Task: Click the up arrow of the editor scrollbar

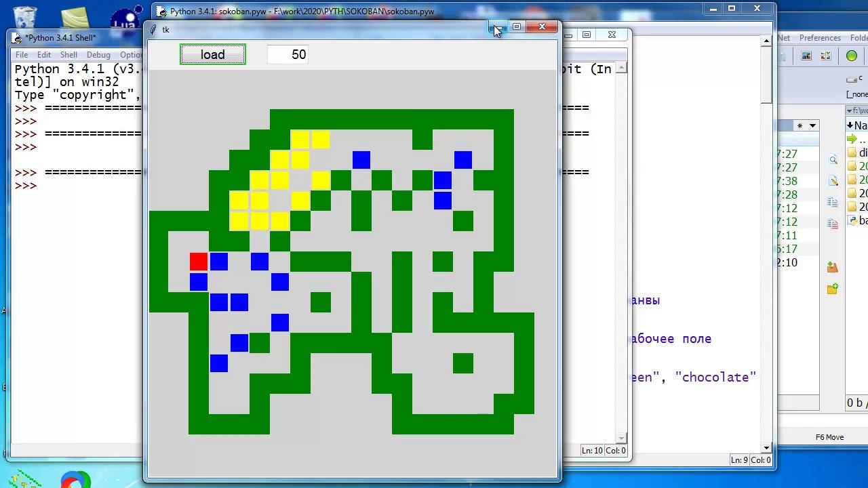Action: point(766,41)
